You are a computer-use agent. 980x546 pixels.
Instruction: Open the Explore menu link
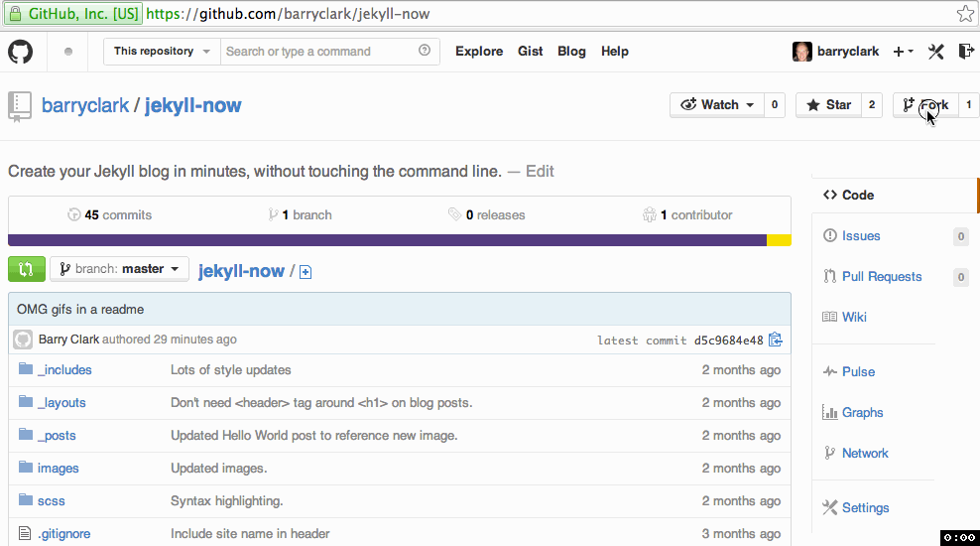tap(479, 52)
